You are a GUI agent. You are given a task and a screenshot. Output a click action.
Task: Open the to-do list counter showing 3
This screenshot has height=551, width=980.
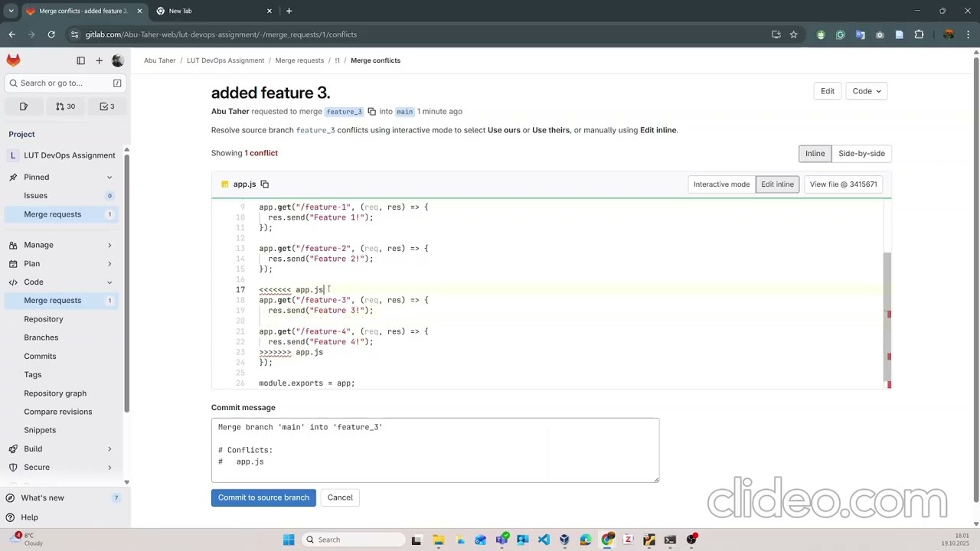tap(107, 106)
